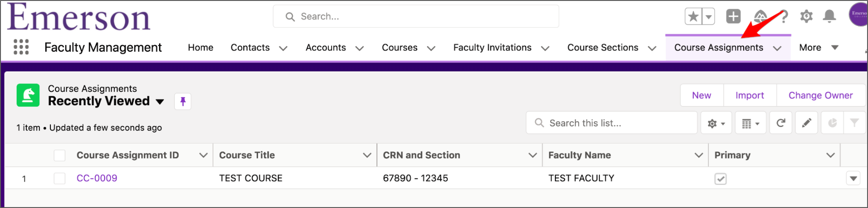868x208 pixels.
Task: Refresh the list with the reload icon
Action: click(781, 123)
